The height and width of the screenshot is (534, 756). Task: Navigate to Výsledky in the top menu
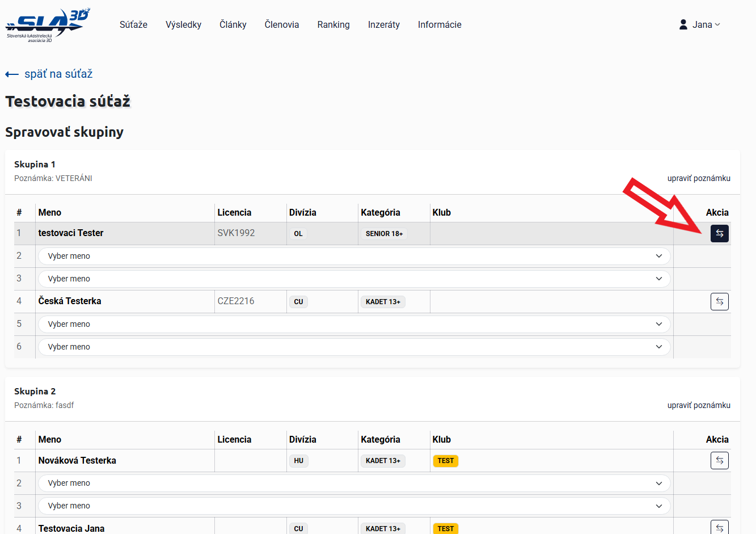(183, 24)
